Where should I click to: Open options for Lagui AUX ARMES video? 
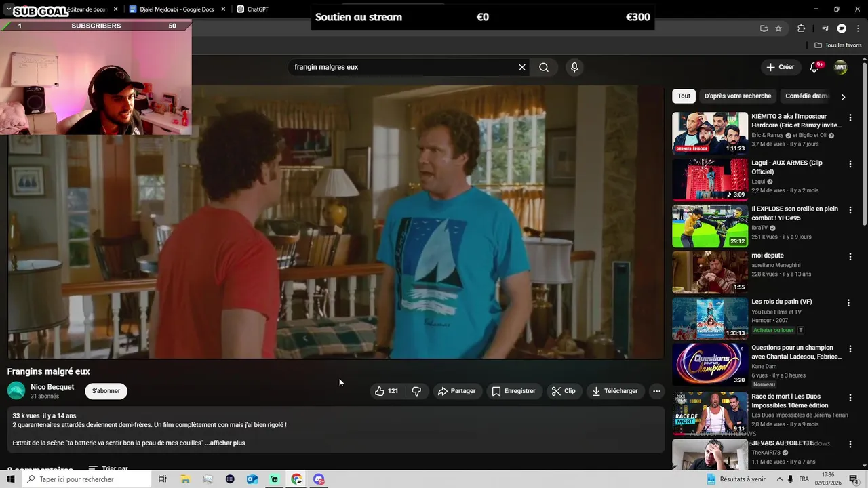(850, 164)
